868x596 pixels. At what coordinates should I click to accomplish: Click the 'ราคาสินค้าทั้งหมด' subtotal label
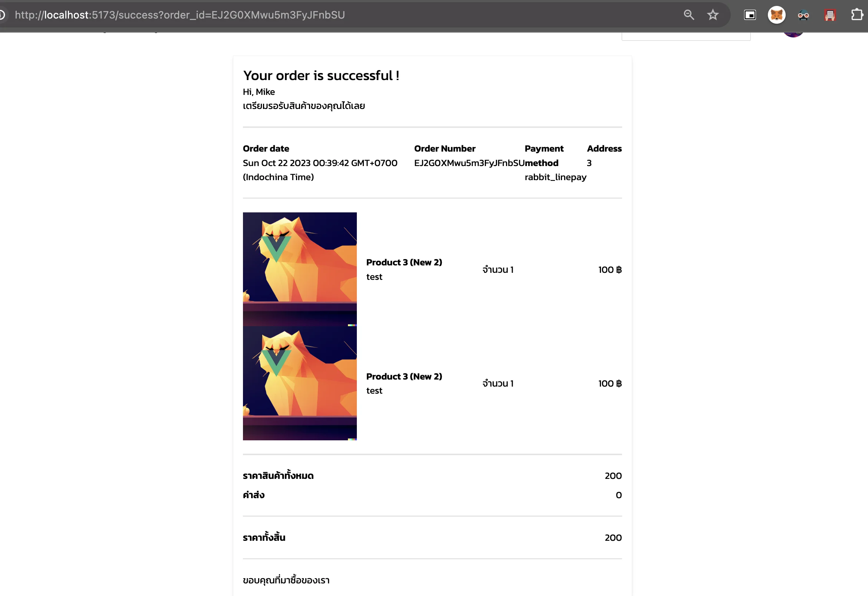[x=278, y=476]
